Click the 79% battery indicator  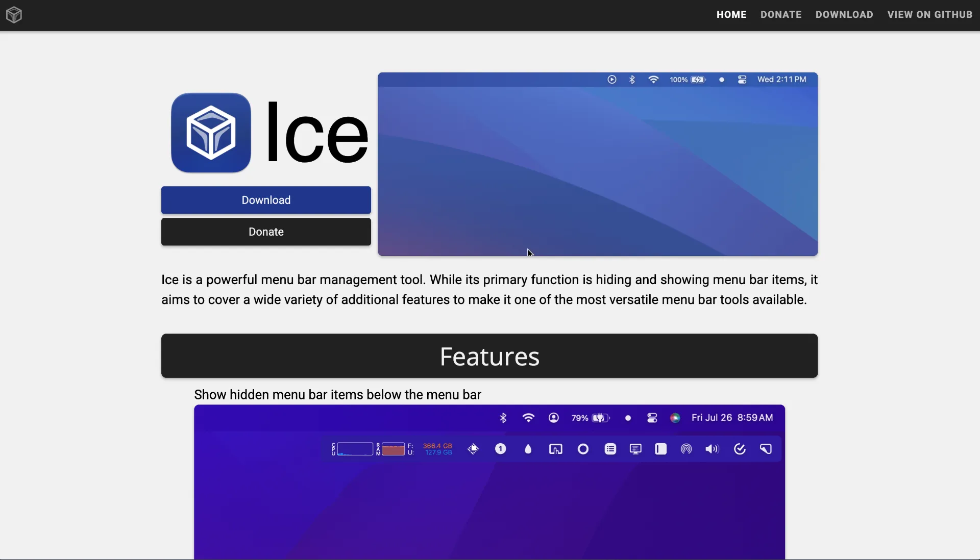coord(591,418)
